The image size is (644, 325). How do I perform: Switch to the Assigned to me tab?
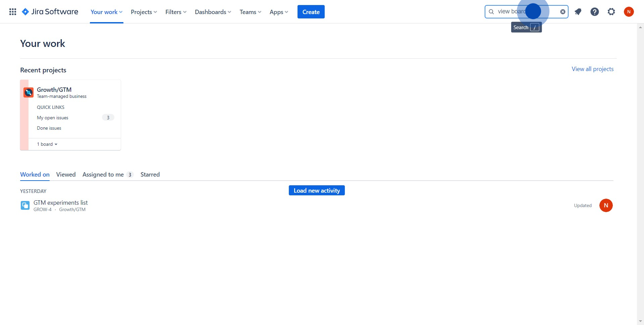pyautogui.click(x=103, y=174)
